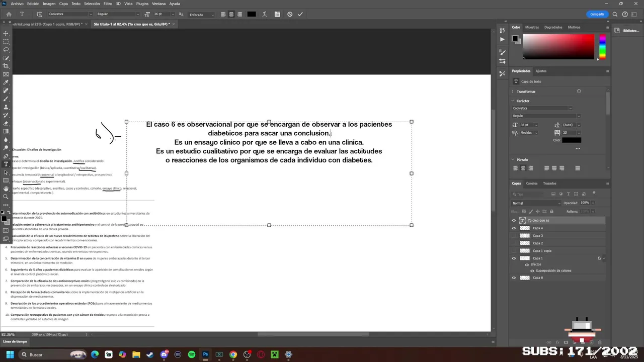Open the Filtro menu
This screenshot has width=644, height=362.
(x=108, y=4)
